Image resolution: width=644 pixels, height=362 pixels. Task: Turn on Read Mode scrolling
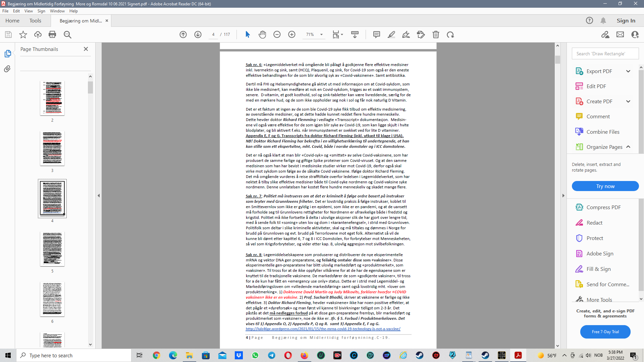355,35
